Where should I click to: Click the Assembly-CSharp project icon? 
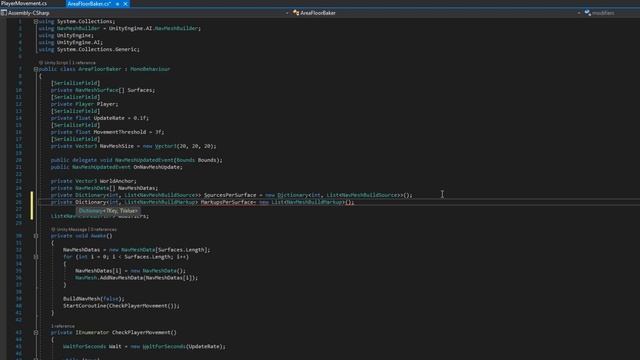coord(4,13)
